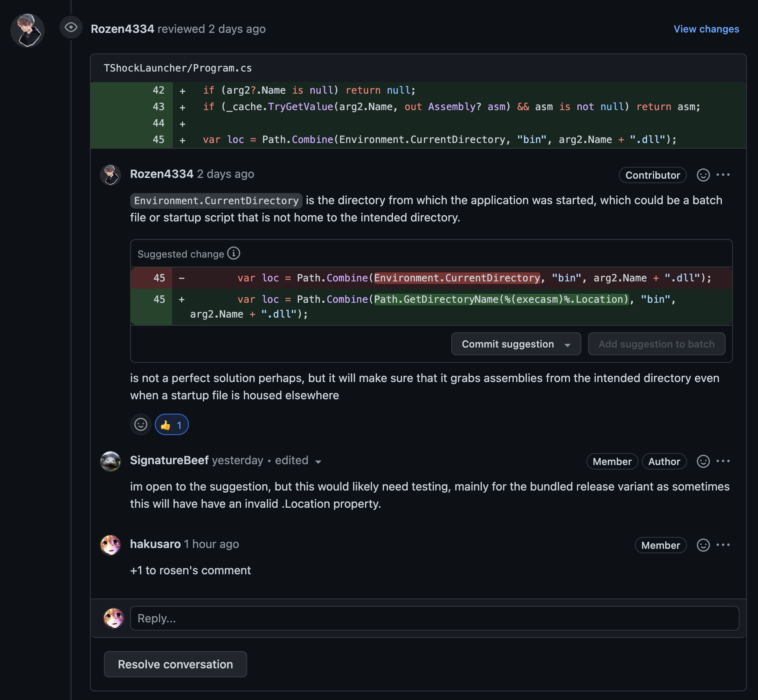Image resolution: width=758 pixels, height=700 pixels.
Task: Open the Commit suggestion dropdown arrow
Action: pos(567,344)
